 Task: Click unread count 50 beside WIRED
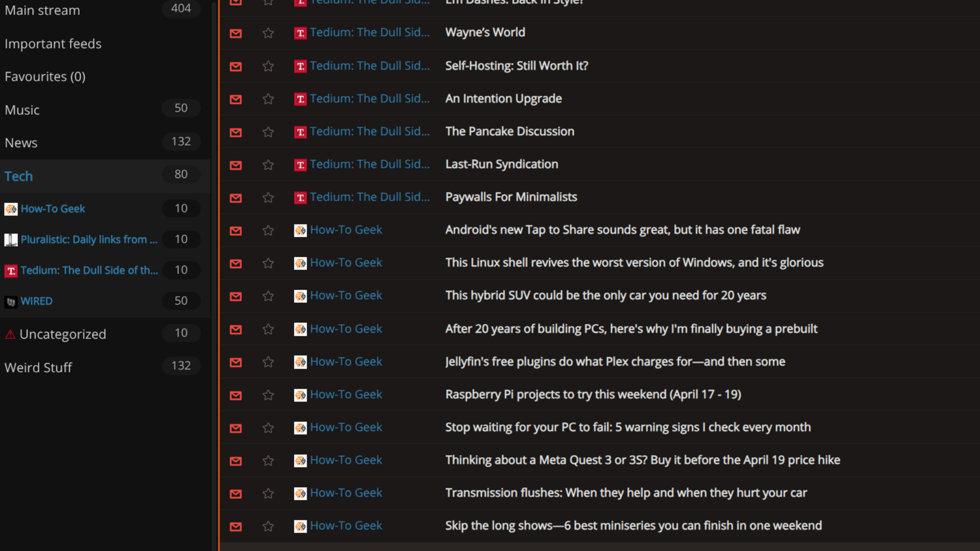click(x=181, y=300)
